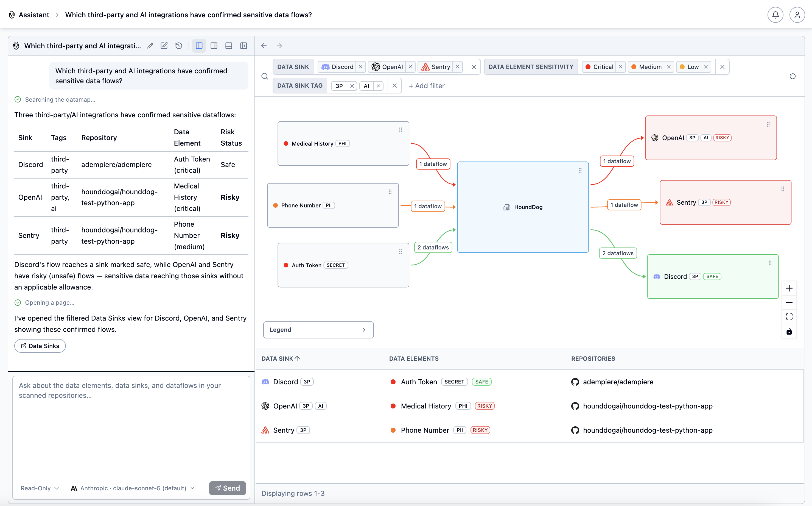Screen dimensions: 812x506
Task: Remove the Sentry data sink filter
Action: (458, 67)
